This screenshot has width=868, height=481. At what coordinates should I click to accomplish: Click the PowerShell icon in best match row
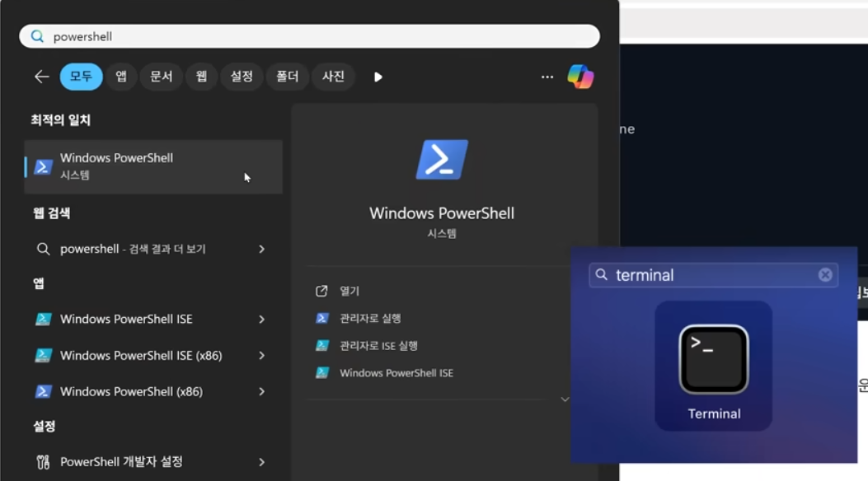coord(43,167)
